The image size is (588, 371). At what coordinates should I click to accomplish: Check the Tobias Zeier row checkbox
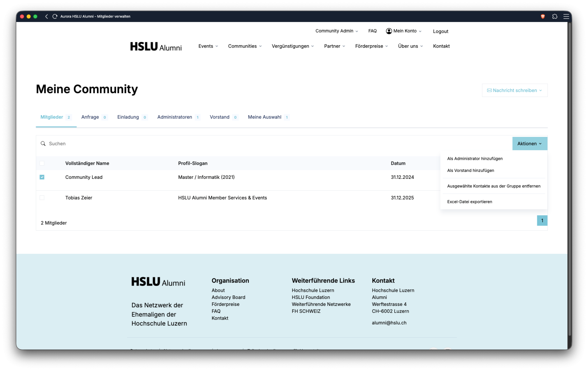coord(42,198)
